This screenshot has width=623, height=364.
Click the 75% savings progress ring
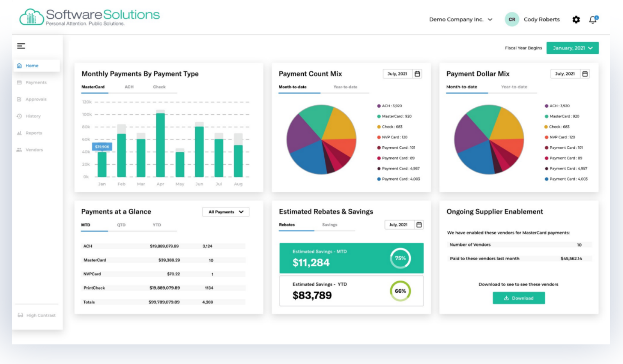coord(400,258)
